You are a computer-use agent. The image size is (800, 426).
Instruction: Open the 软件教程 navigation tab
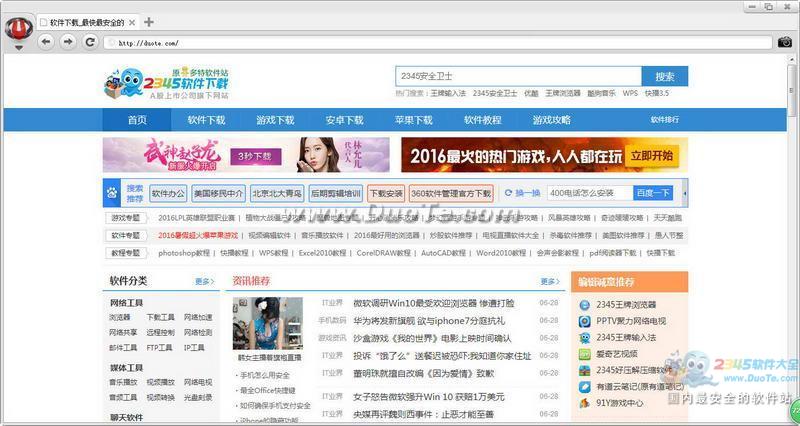(x=483, y=120)
